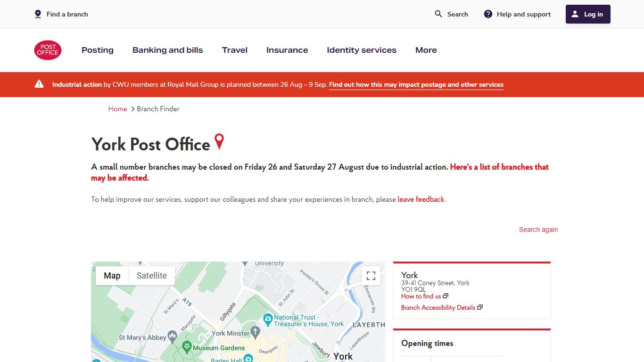The image size is (644, 362).
Task: Click the Find a branch pin icon
Action: point(38,14)
